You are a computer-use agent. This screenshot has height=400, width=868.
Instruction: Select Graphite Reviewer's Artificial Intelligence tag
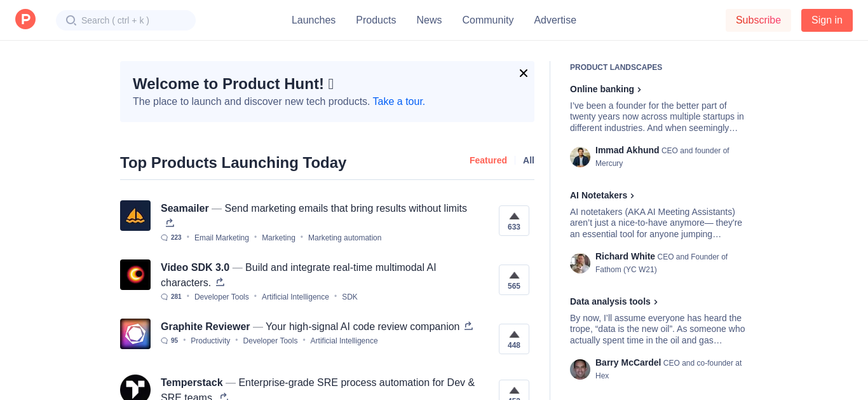click(x=344, y=341)
